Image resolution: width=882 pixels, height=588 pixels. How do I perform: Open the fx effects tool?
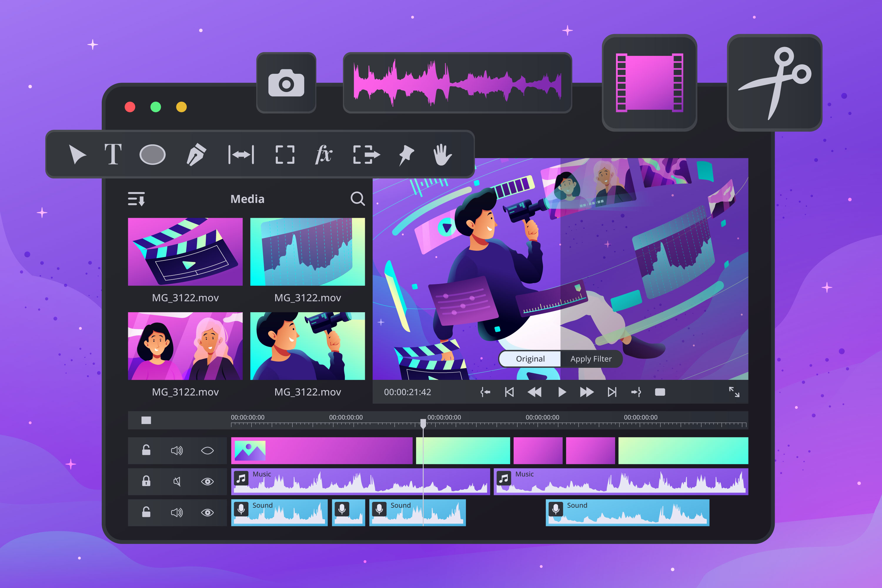(323, 155)
